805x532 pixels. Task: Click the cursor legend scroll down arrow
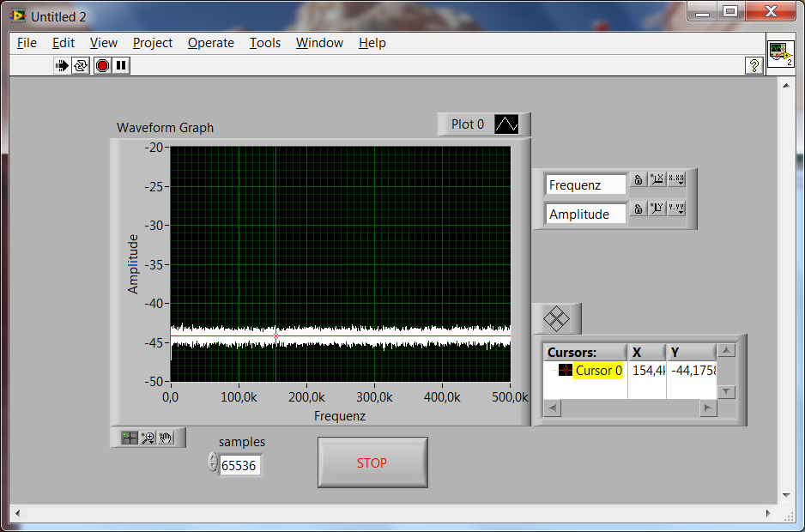pyautogui.click(x=726, y=392)
